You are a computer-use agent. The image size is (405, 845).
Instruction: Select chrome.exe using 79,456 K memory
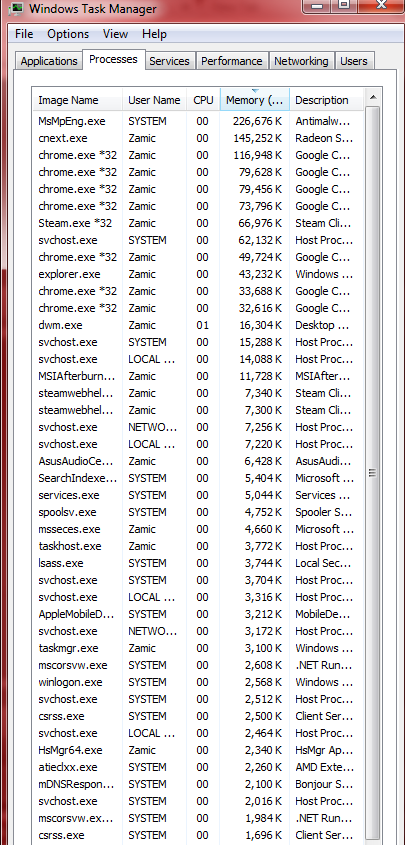198,189
